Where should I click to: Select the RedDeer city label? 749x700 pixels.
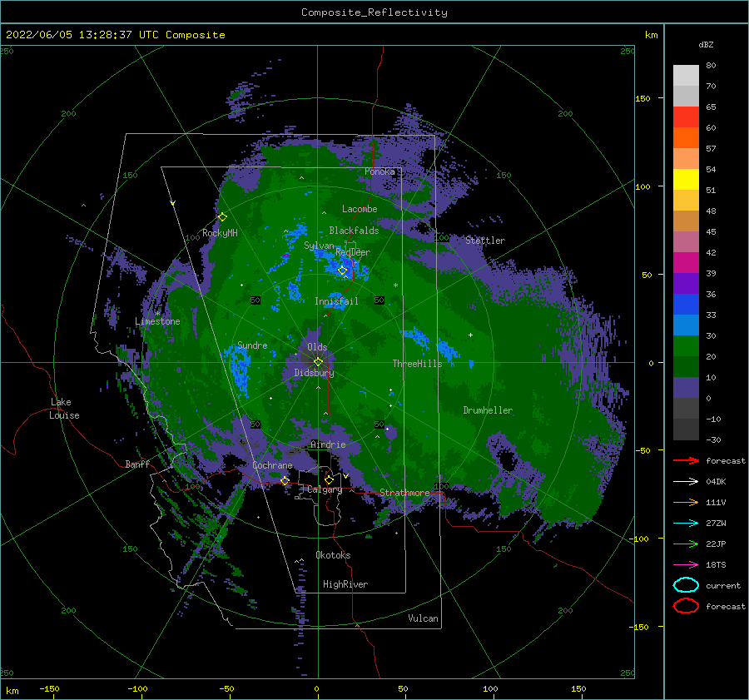tap(353, 252)
